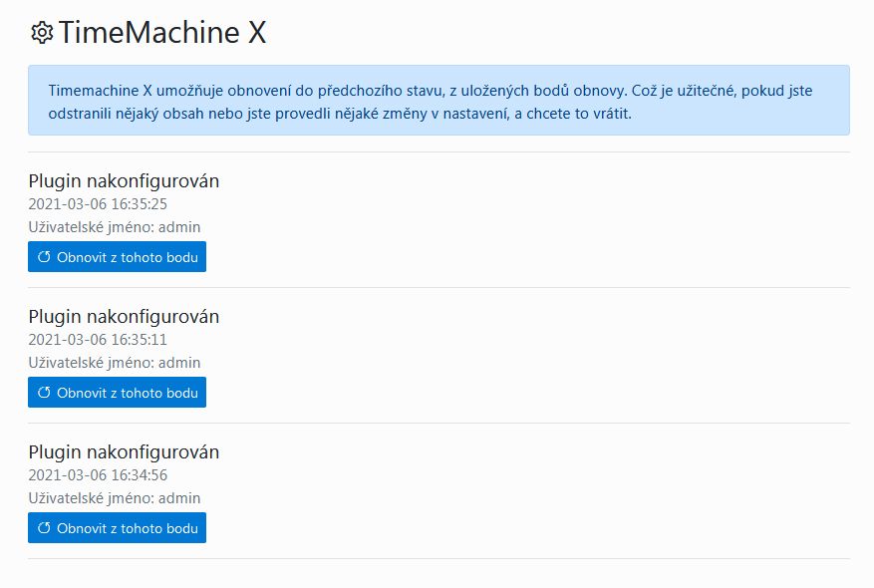The height and width of the screenshot is (588, 874).
Task: Click 'Uživatelské jméno: admin' under the 16:34:56 entry
Action: coord(115,498)
